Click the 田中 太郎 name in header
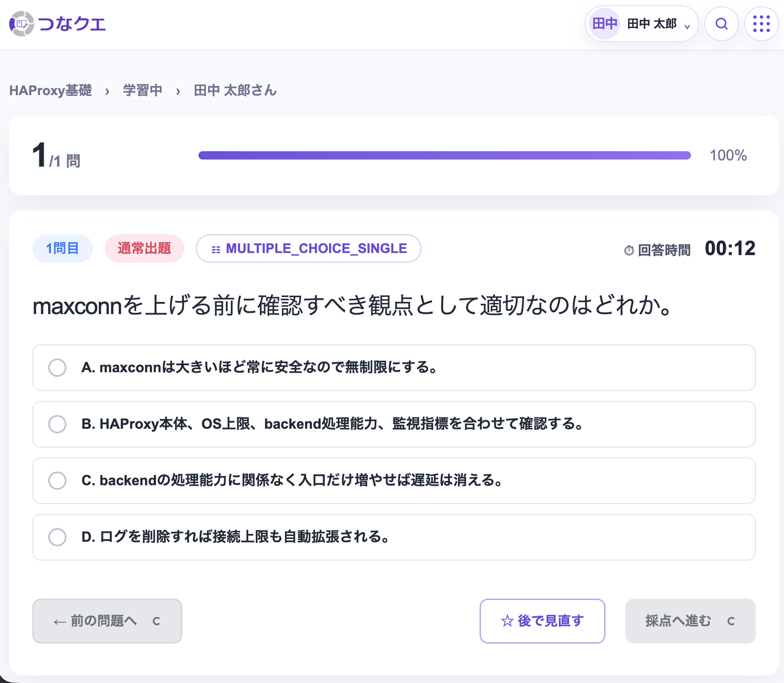 click(652, 24)
